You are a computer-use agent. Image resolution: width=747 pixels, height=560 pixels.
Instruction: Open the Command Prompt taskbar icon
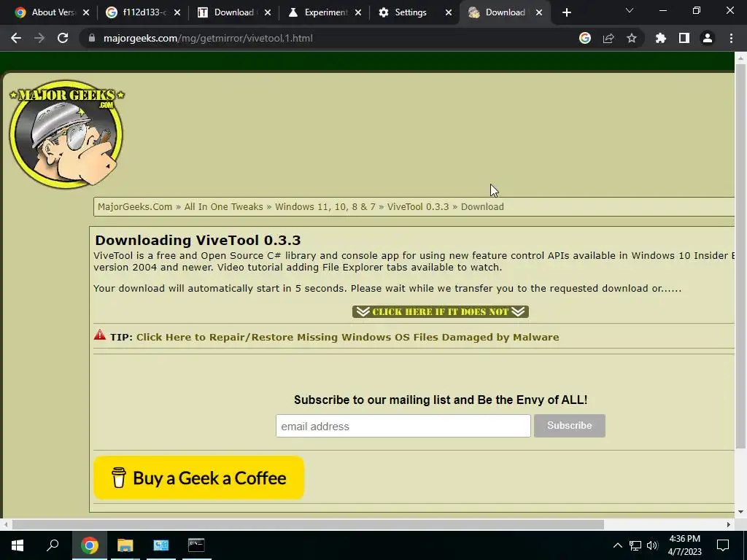(196, 545)
